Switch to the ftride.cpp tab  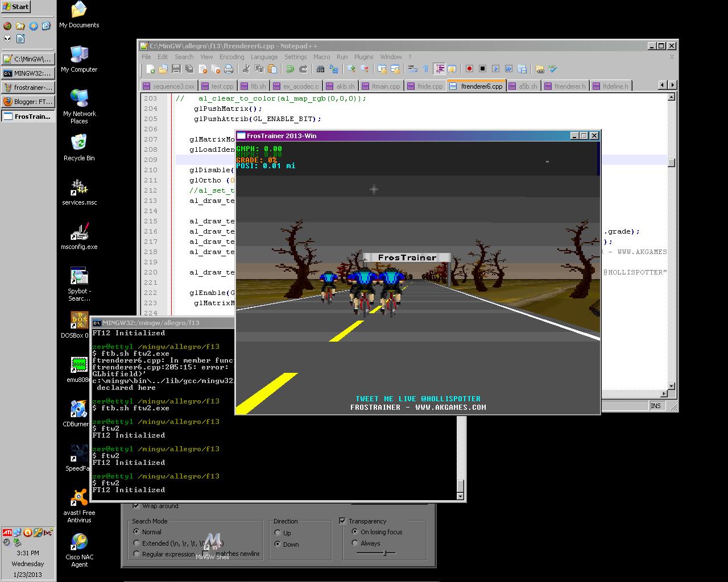point(425,86)
